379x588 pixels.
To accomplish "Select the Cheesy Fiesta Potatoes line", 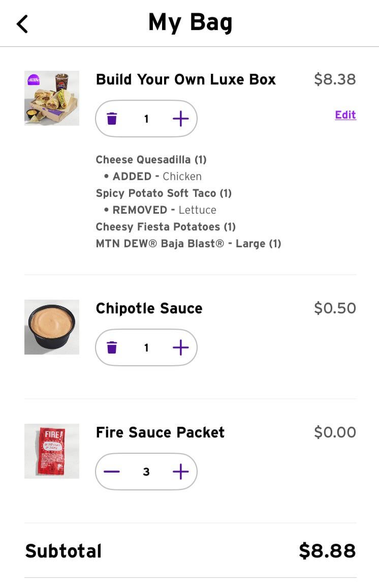I will pos(166,227).
